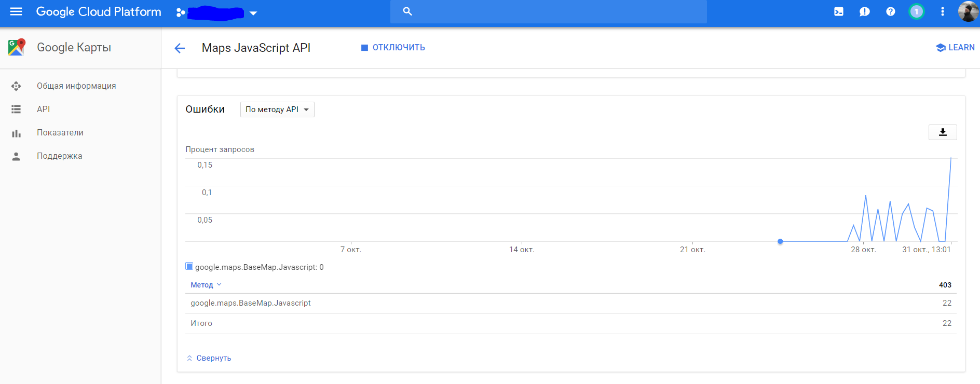Open the three-dot settings menu
This screenshot has height=384, width=980.
coord(943,11)
